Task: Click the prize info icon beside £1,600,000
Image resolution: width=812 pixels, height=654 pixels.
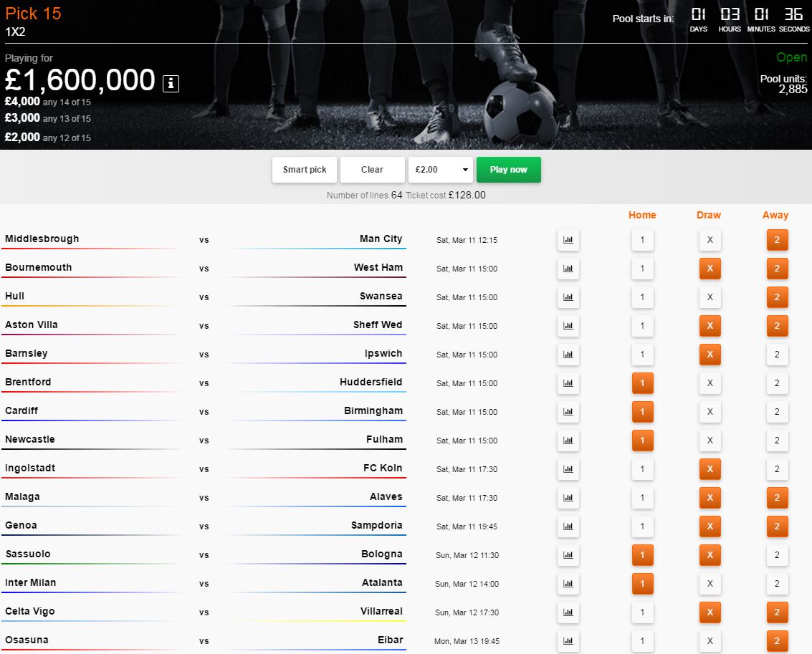Action: point(171,83)
